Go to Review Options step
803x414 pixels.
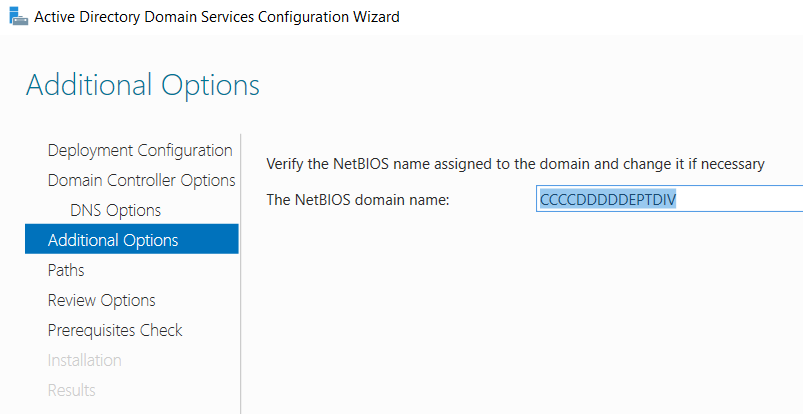coord(101,300)
